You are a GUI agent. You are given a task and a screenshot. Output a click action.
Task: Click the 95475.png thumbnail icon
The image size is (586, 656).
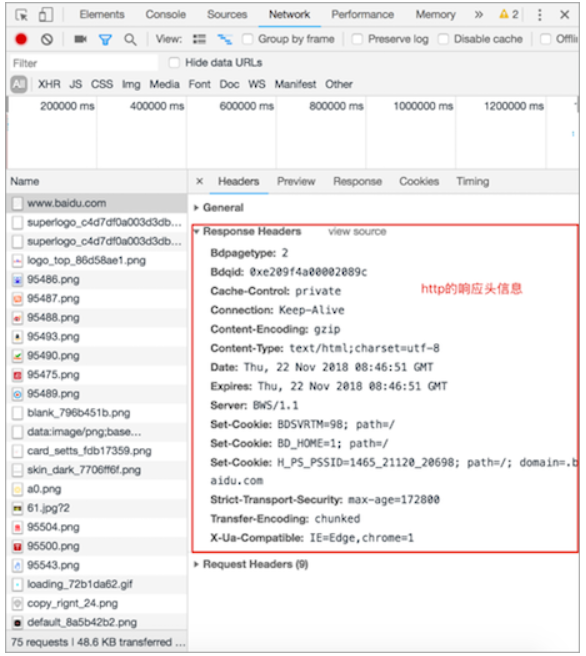pyautogui.click(x=17, y=375)
